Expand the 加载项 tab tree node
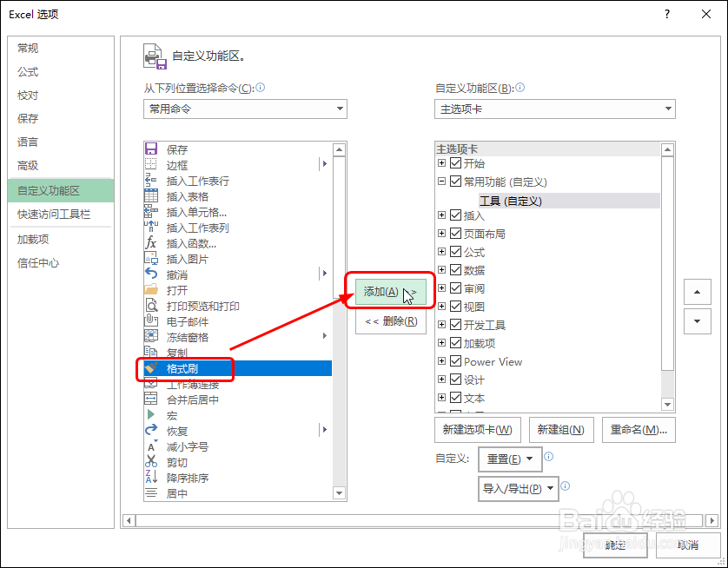Viewport: 728px width, 568px height. pyautogui.click(x=441, y=343)
